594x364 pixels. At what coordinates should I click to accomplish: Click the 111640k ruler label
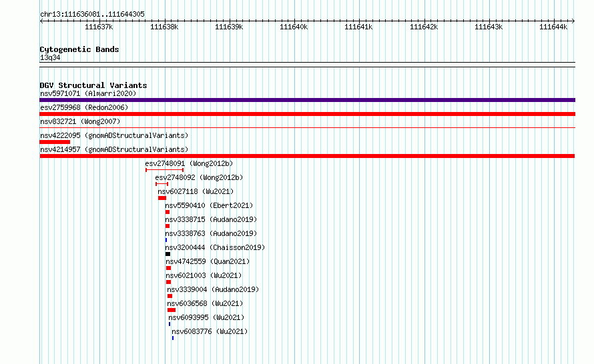pos(294,27)
